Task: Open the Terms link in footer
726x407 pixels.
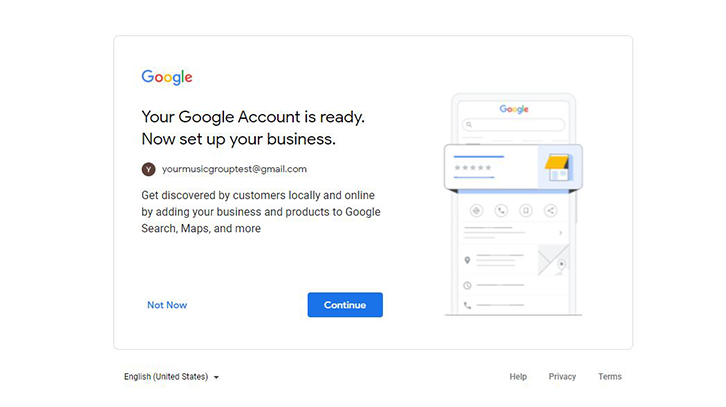Action: coord(610,376)
